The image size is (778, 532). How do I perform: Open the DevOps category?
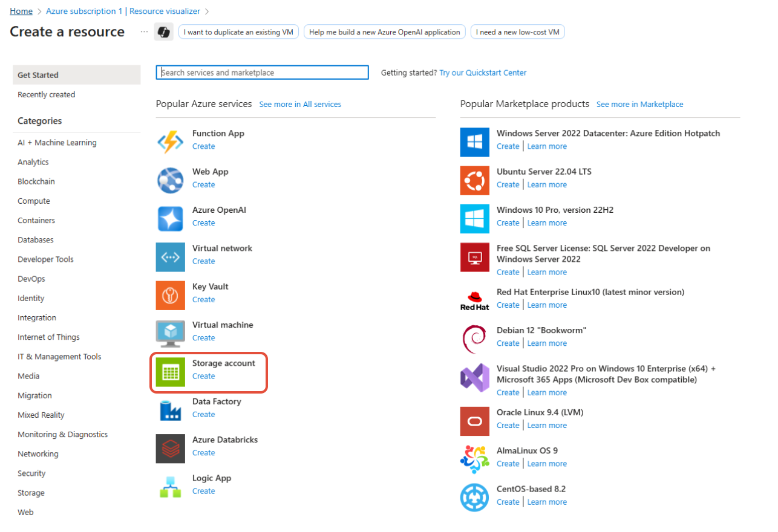pyautogui.click(x=31, y=279)
